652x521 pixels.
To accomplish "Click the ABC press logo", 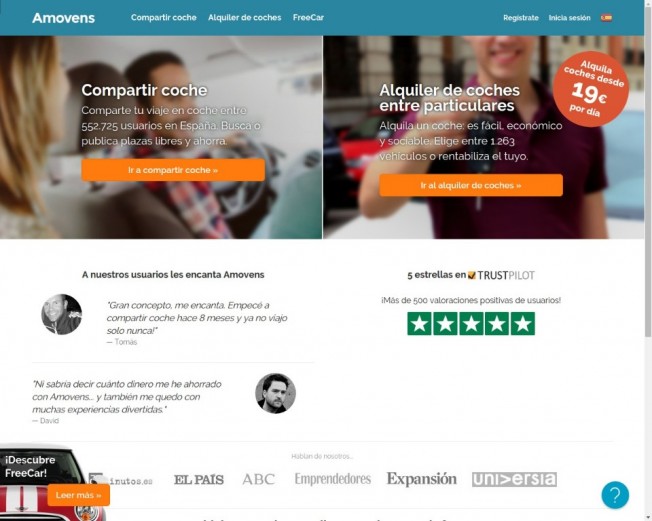I will (259, 479).
